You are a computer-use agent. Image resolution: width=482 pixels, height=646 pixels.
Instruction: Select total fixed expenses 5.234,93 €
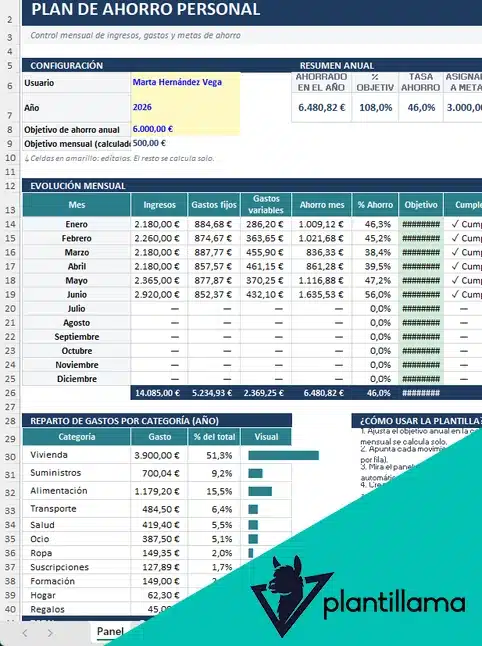click(x=214, y=393)
